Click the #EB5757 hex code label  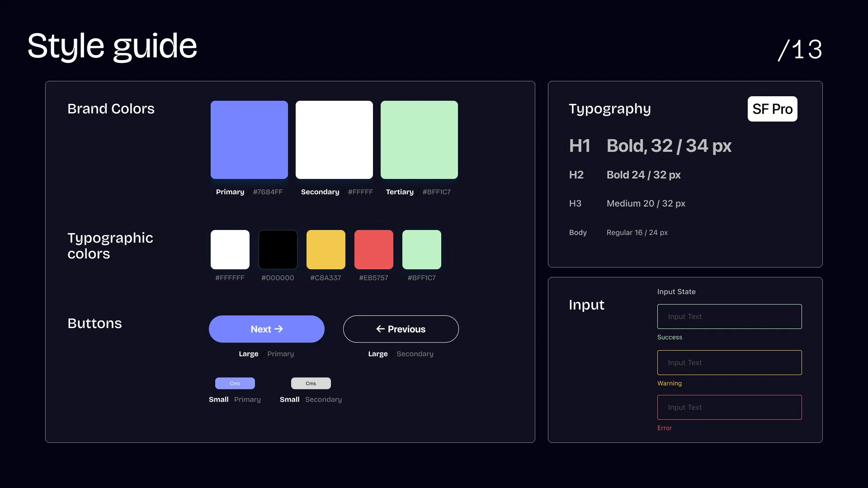373,278
